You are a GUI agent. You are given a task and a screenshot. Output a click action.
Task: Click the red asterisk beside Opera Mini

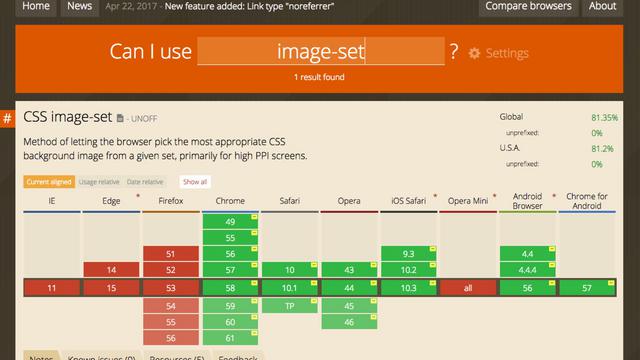[494, 196]
